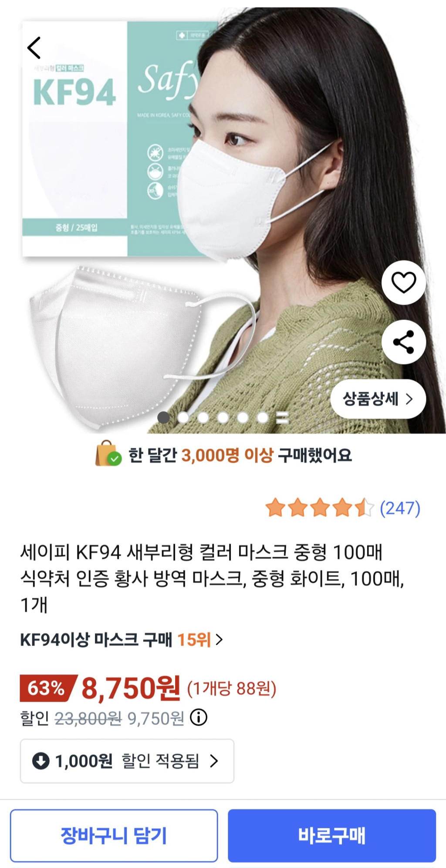Screen dimensions: 446x868
Task: Click the star rating icons
Action: (x=320, y=508)
